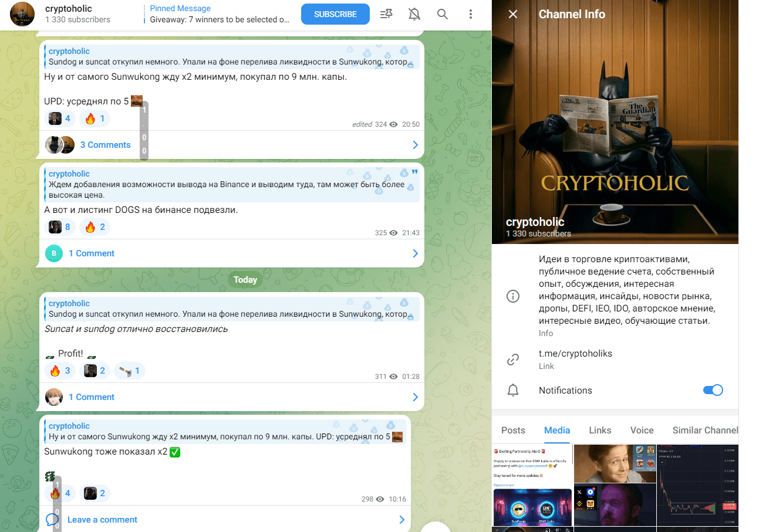This screenshot has height=532, width=766.
Task: Open Leave a comment arrow chevron
Action: [x=402, y=520]
